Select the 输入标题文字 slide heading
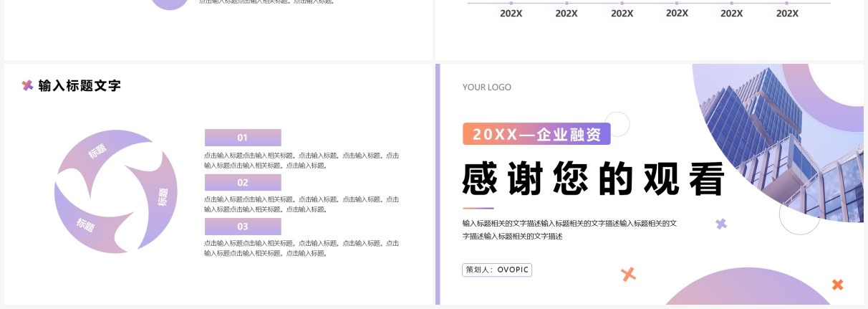This screenshot has width=868, height=309. coord(79,86)
